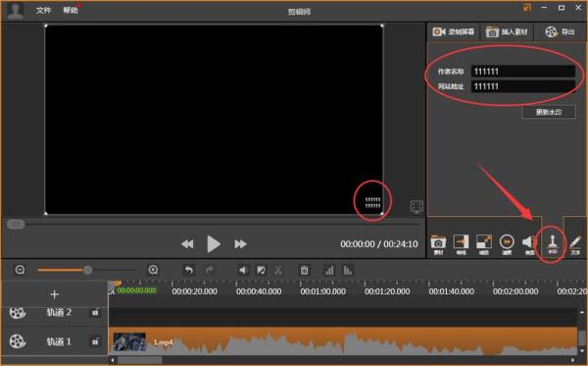
Task: Open the 文件 menu
Action: click(x=43, y=10)
